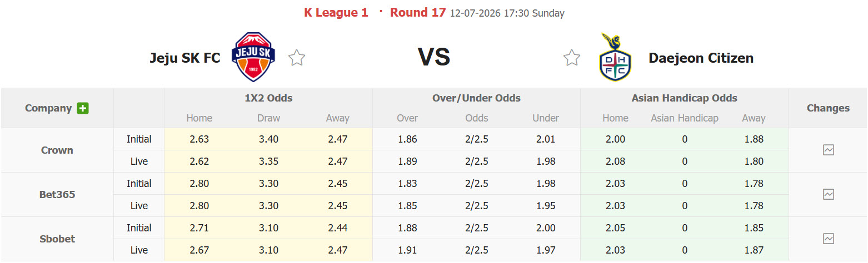Select the Sbobet company row label
Image resolution: width=868 pixels, height=263 pixels.
[x=57, y=239]
